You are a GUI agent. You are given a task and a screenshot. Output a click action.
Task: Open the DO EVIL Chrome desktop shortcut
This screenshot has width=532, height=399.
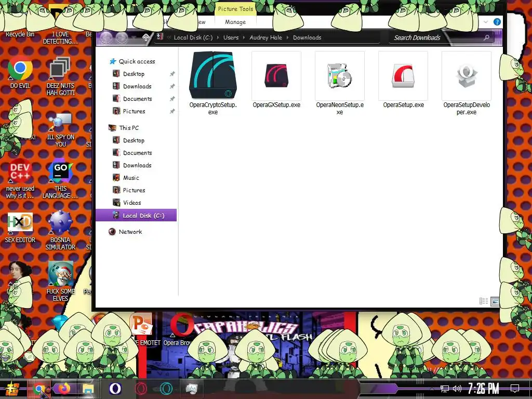(20, 73)
